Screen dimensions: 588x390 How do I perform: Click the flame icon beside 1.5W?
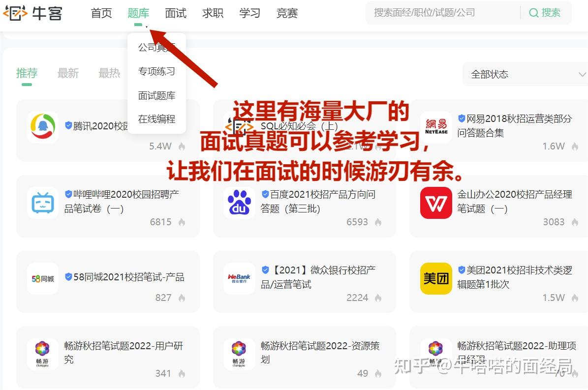pyautogui.click(x=575, y=298)
